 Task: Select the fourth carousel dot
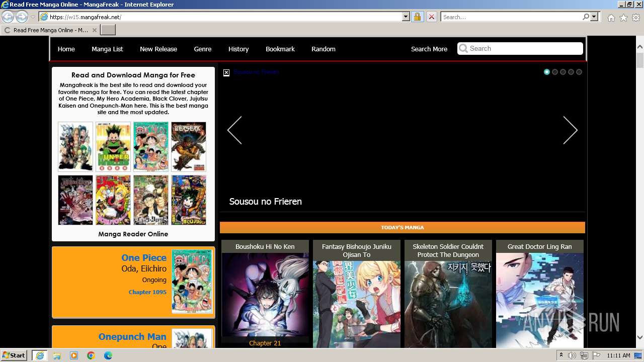coord(571,72)
